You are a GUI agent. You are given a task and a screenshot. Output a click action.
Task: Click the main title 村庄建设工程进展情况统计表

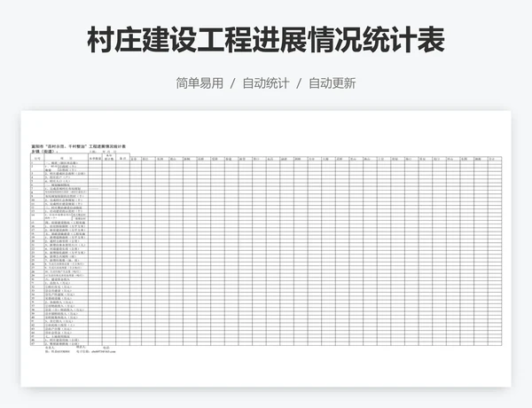click(x=266, y=40)
